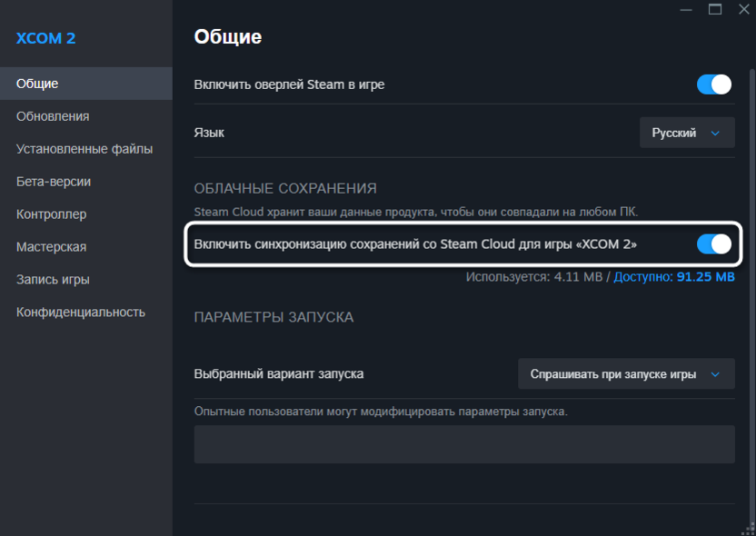This screenshot has width=756, height=536.
Task: Open the Контроллер settings
Action: pyautogui.click(x=51, y=214)
